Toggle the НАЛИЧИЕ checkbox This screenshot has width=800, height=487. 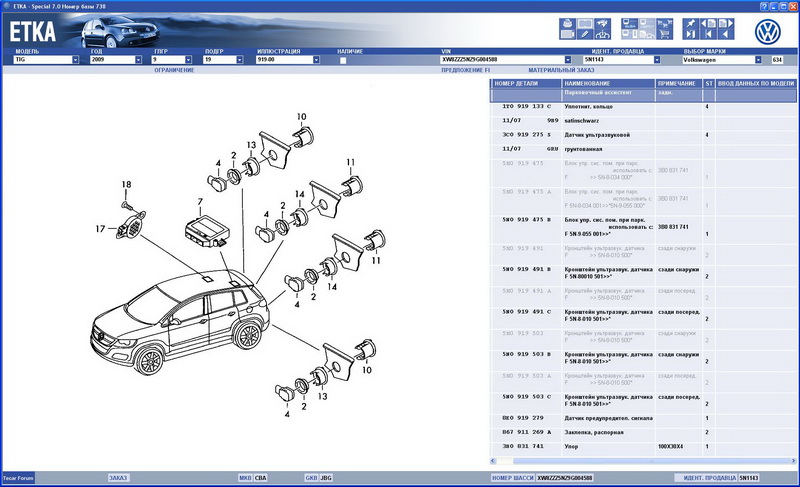[x=343, y=60]
